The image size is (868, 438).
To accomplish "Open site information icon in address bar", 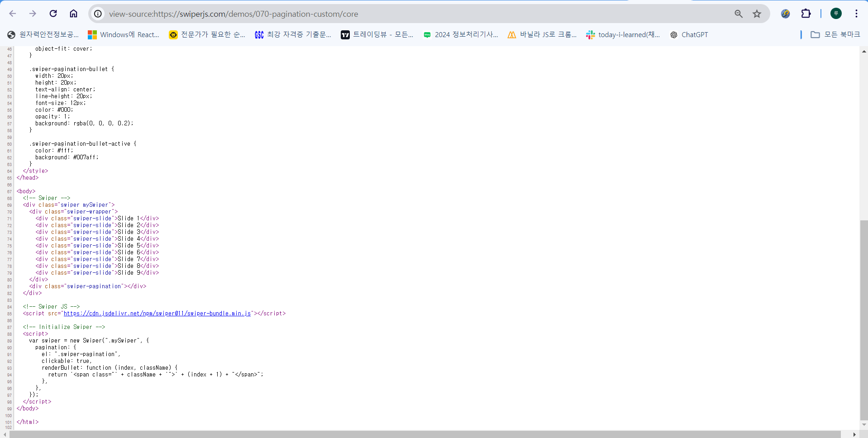I will 98,14.
